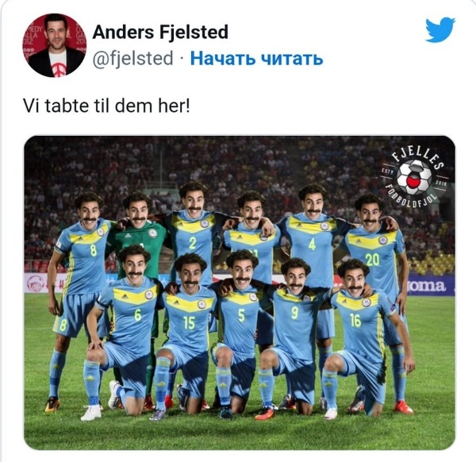This screenshot has width=476, height=462.
Task: Open the Anders Fjelsted display name
Action: pyautogui.click(x=160, y=33)
